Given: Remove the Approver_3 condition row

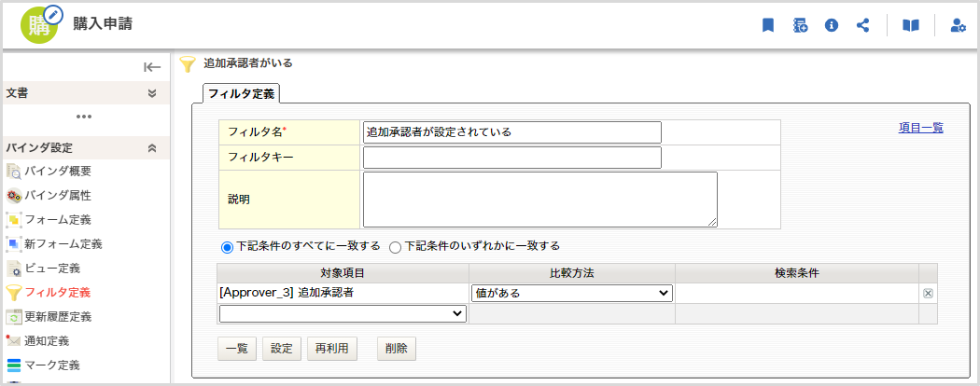Looking at the screenshot, I should (x=928, y=294).
